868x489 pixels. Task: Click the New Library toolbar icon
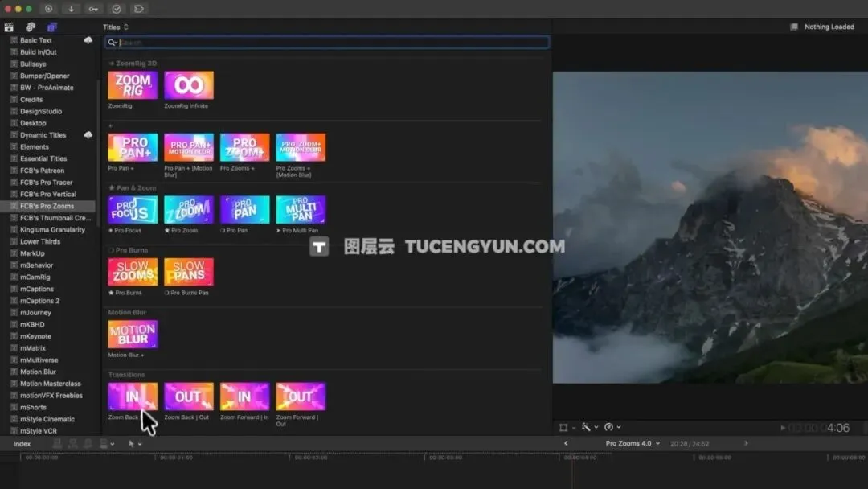(49, 9)
